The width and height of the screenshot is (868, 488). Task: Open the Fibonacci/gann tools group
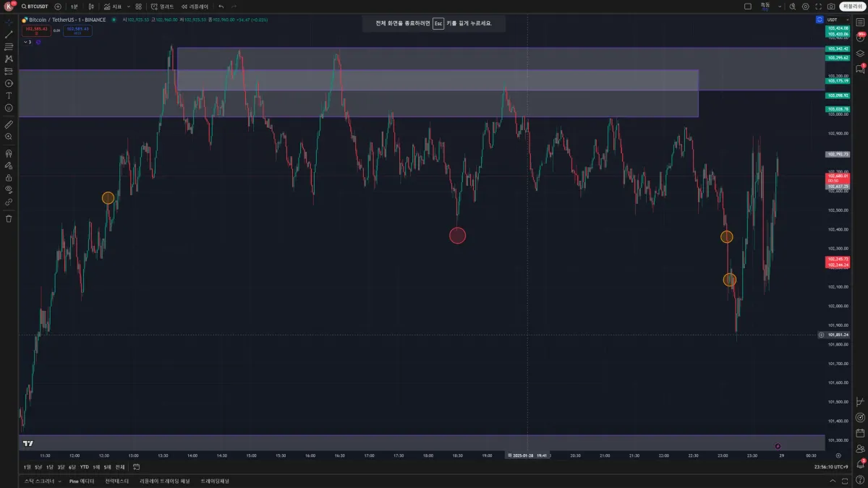coord(9,46)
